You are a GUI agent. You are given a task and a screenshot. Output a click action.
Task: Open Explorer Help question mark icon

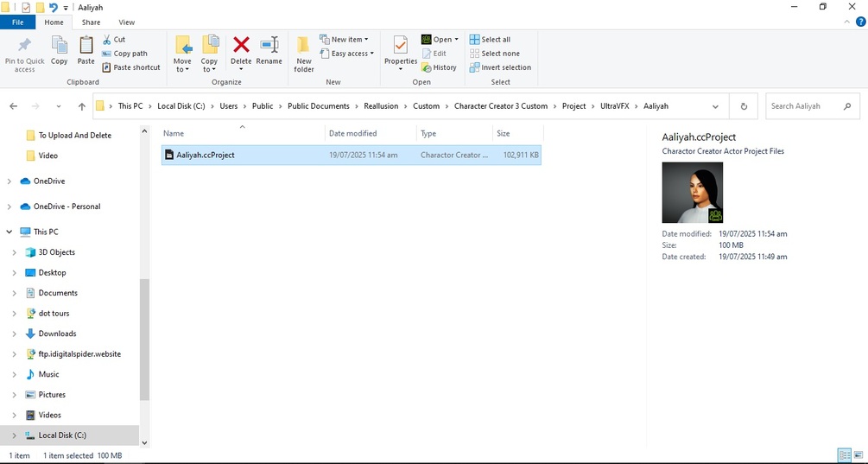861,22
